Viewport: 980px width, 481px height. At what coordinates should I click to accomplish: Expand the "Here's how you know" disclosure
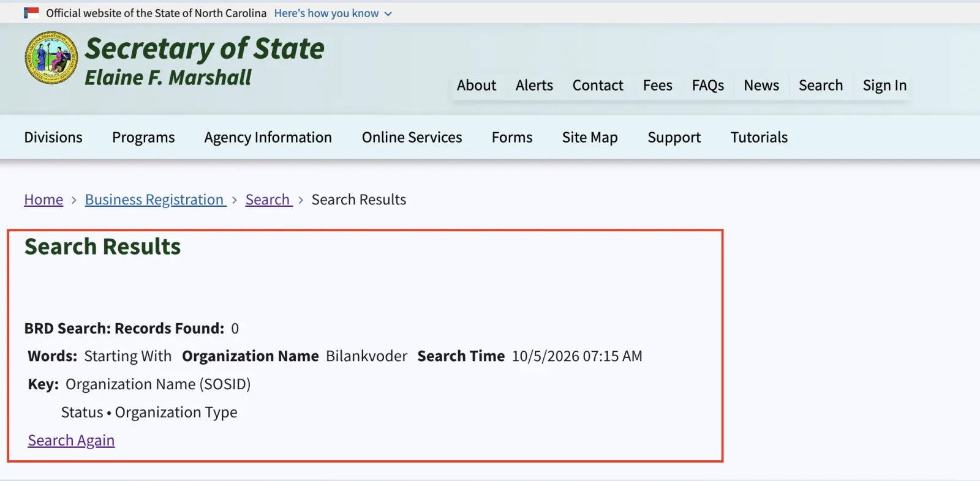[333, 13]
